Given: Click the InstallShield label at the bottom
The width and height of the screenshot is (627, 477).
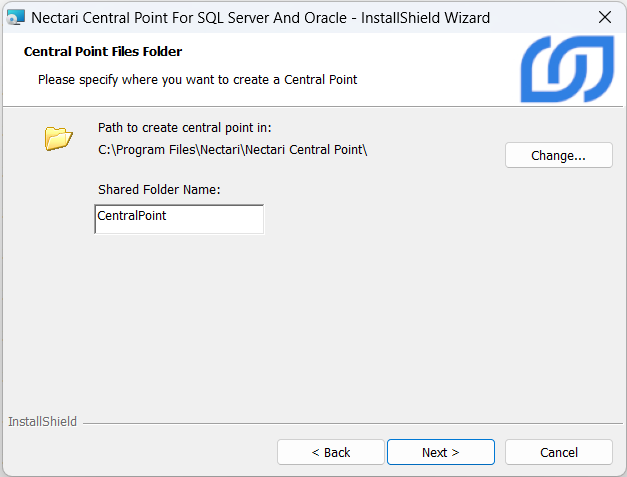Looking at the screenshot, I should coord(42,422).
